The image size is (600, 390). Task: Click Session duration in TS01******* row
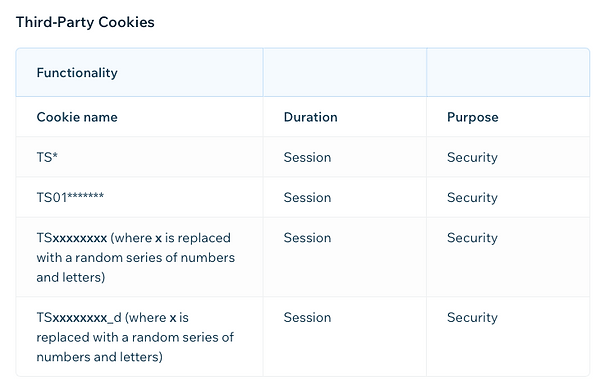307,197
